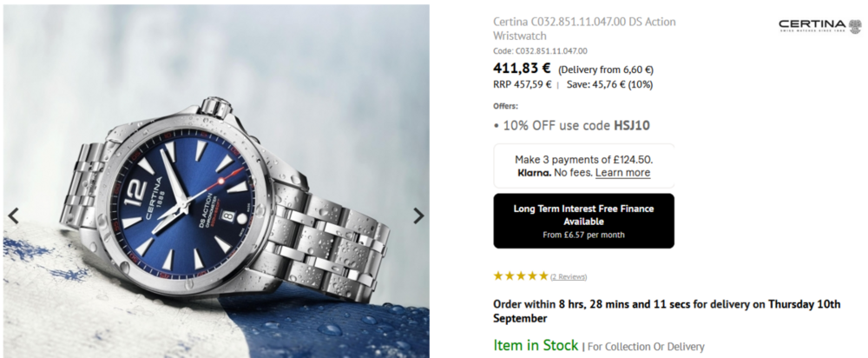Open the 2 Reviews link
This screenshot has width=868, height=358.
tap(569, 276)
